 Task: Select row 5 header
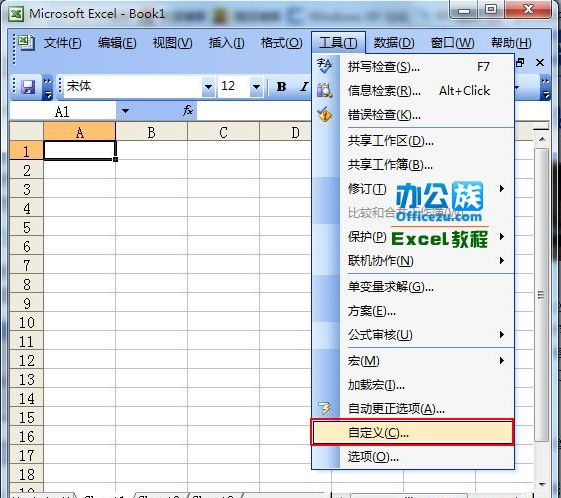click(26, 227)
